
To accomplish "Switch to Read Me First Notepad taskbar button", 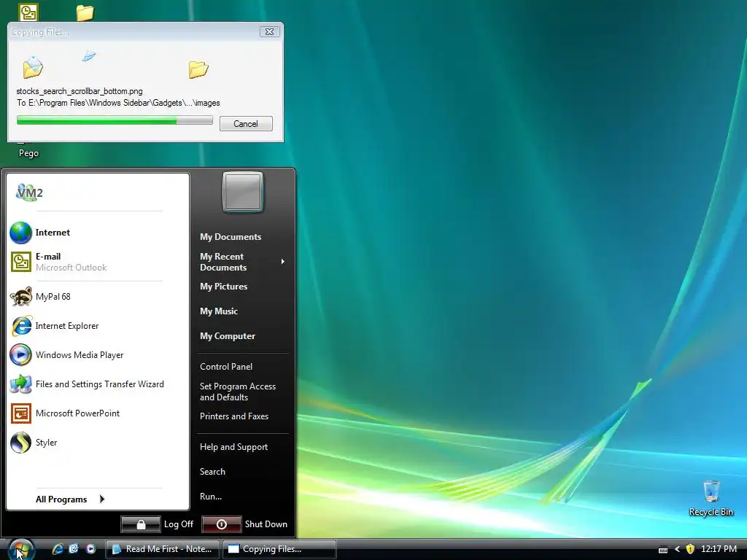I will click(163, 549).
